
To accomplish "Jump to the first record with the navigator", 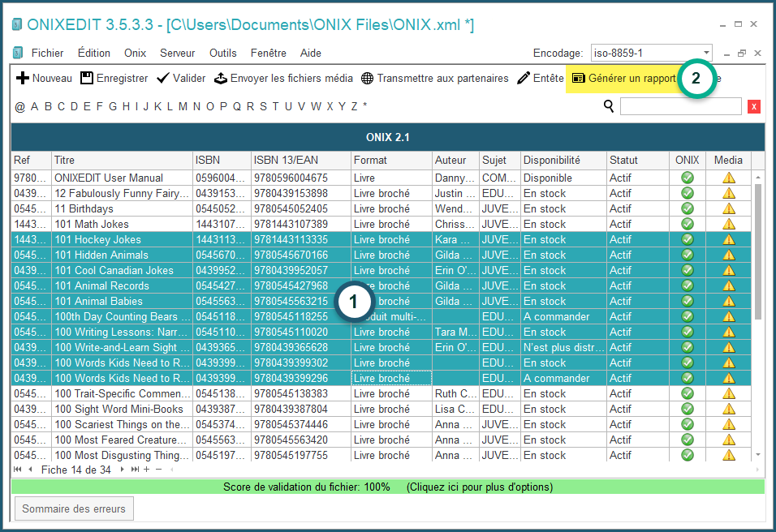I will coord(18,470).
